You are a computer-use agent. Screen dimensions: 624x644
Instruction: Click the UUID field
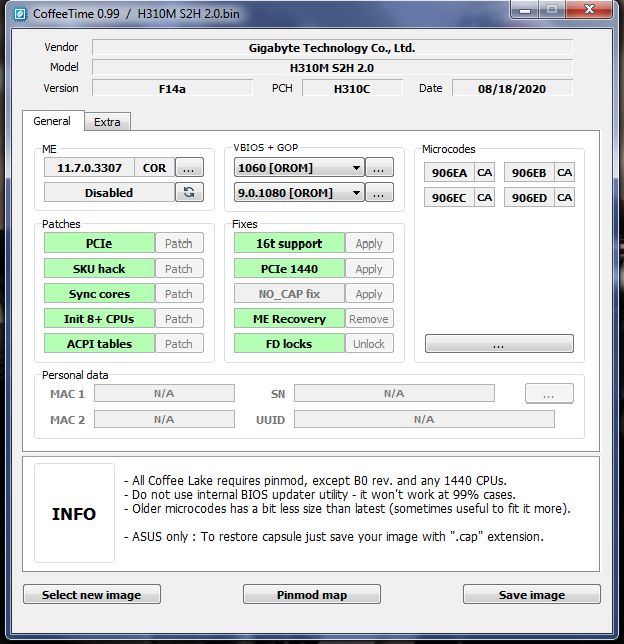tap(424, 419)
